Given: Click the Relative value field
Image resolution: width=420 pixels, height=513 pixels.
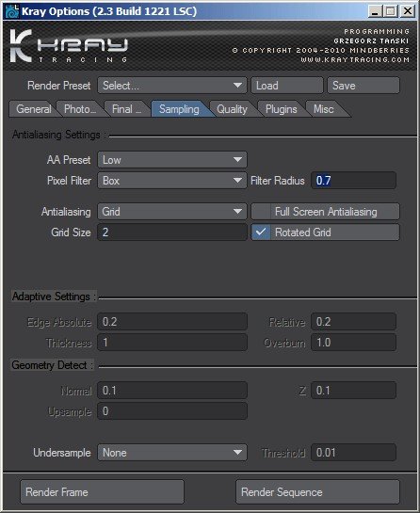Looking at the screenshot, I should (x=353, y=322).
